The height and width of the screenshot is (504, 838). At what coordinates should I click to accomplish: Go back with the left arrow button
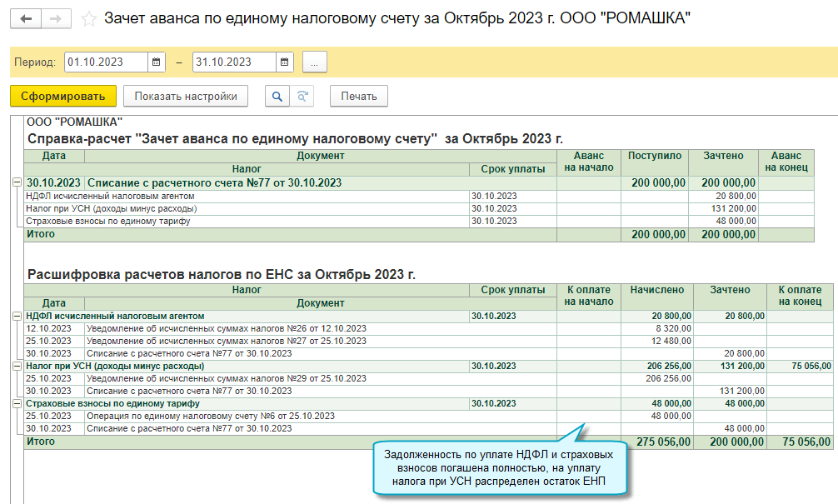pos(26,19)
